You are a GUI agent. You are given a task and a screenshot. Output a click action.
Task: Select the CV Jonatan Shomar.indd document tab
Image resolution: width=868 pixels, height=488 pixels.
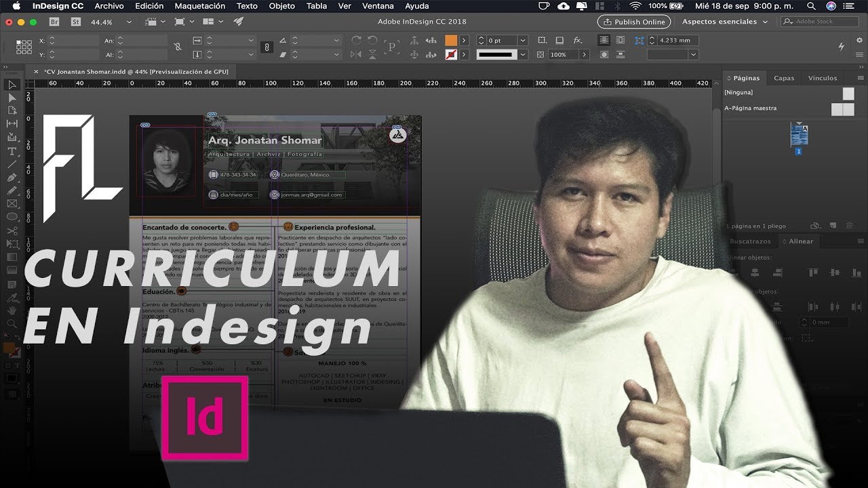coord(136,71)
